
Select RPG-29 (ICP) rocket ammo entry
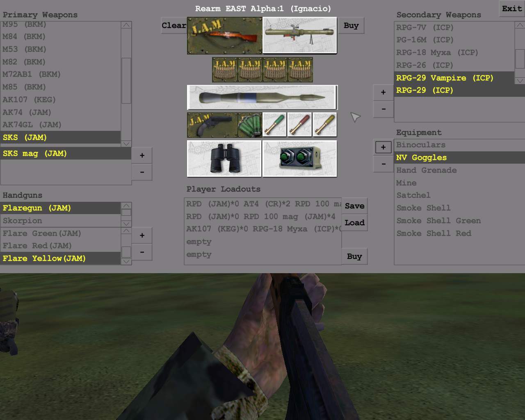coord(459,90)
